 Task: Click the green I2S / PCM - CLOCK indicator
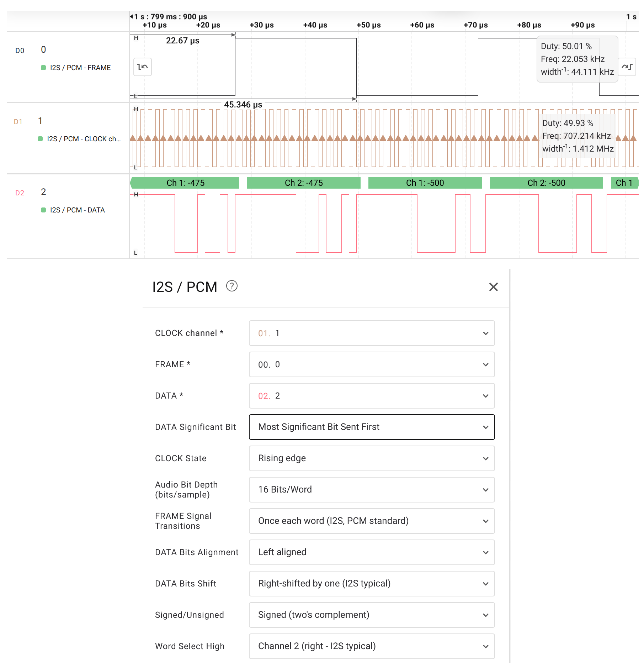coord(41,139)
